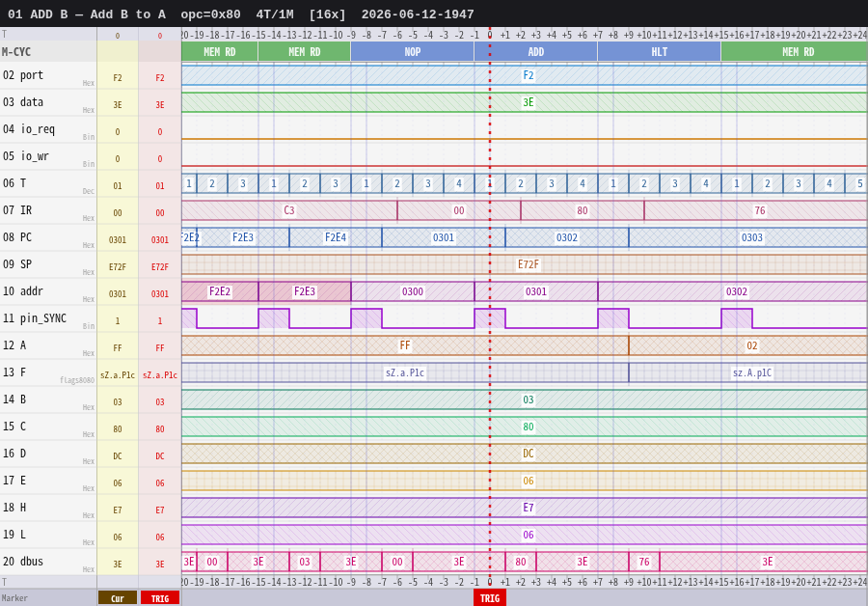Screen dimensions: 868x606
Task: Select the 10 addr signal label
Action: pyautogui.click(x=23, y=290)
